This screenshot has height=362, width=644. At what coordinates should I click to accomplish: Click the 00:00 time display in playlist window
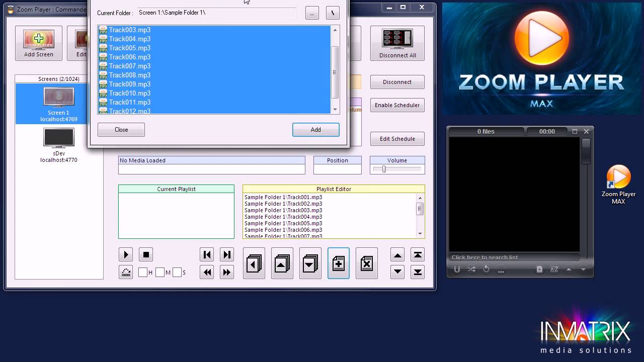pos(547,132)
